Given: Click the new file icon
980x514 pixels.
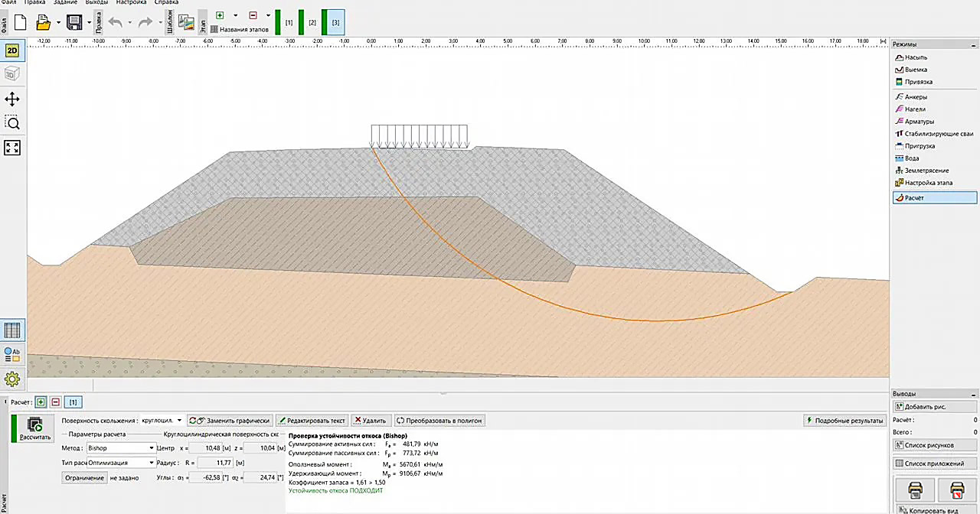Looking at the screenshot, I should click(21, 22).
